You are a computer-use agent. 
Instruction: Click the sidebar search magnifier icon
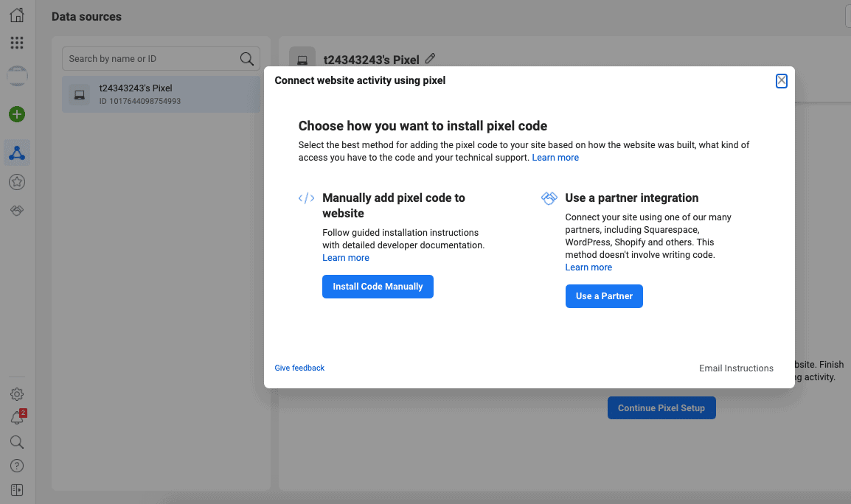click(x=17, y=442)
